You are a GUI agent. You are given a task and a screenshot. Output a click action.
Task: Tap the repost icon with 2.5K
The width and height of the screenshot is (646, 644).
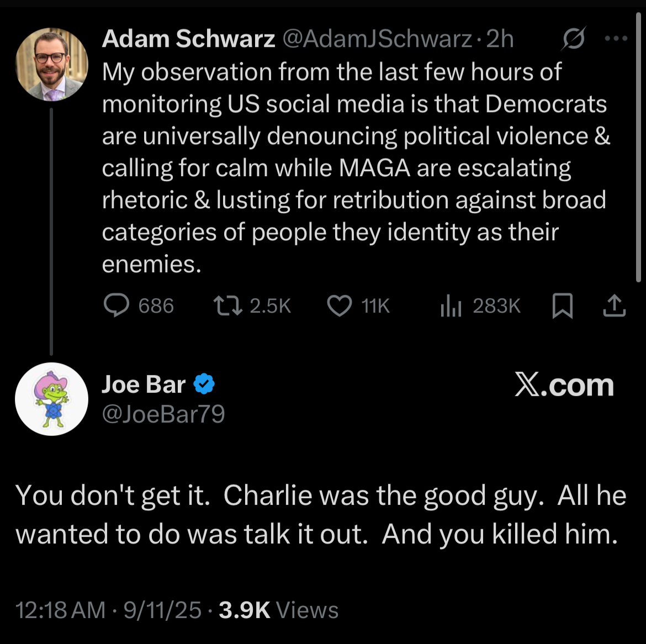227,306
